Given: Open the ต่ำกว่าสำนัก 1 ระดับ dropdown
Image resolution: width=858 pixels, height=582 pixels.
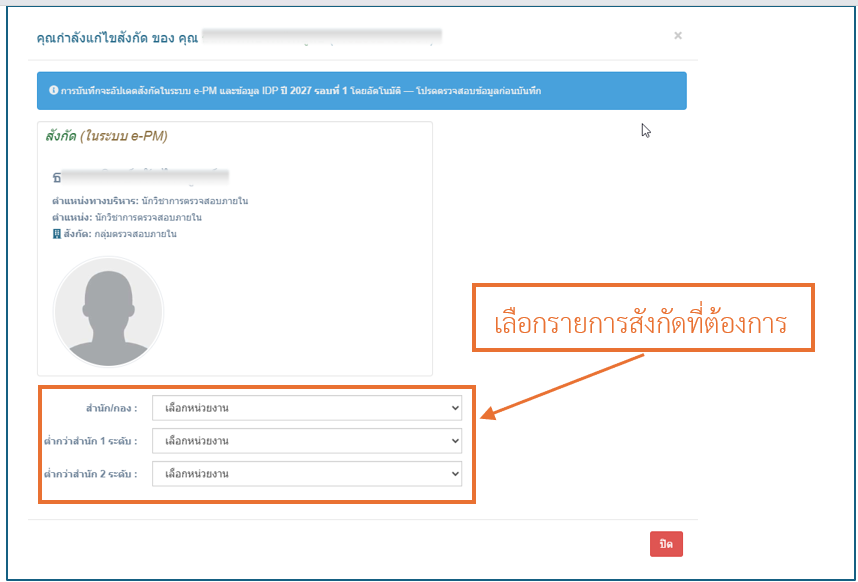Looking at the screenshot, I should pos(307,441).
